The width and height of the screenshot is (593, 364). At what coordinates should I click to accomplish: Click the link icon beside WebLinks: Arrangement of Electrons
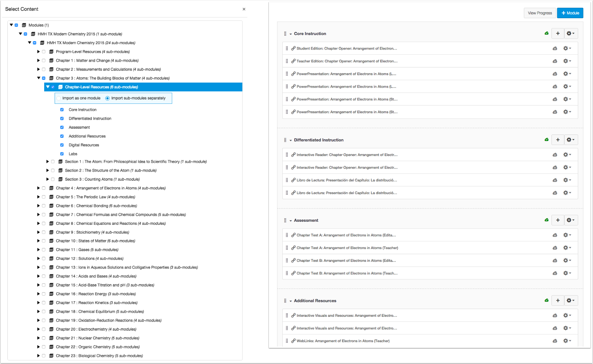click(293, 341)
